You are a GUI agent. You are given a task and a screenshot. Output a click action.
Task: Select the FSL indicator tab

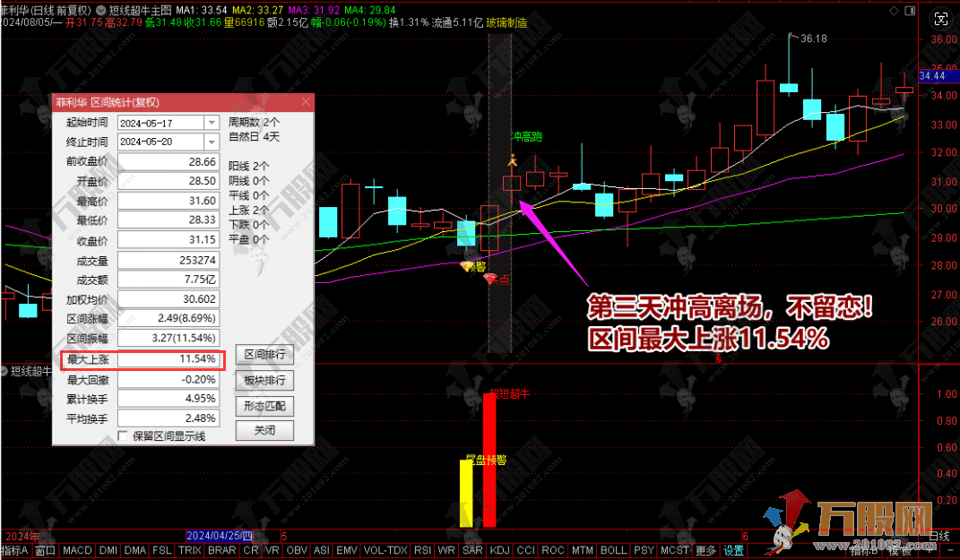click(x=161, y=550)
